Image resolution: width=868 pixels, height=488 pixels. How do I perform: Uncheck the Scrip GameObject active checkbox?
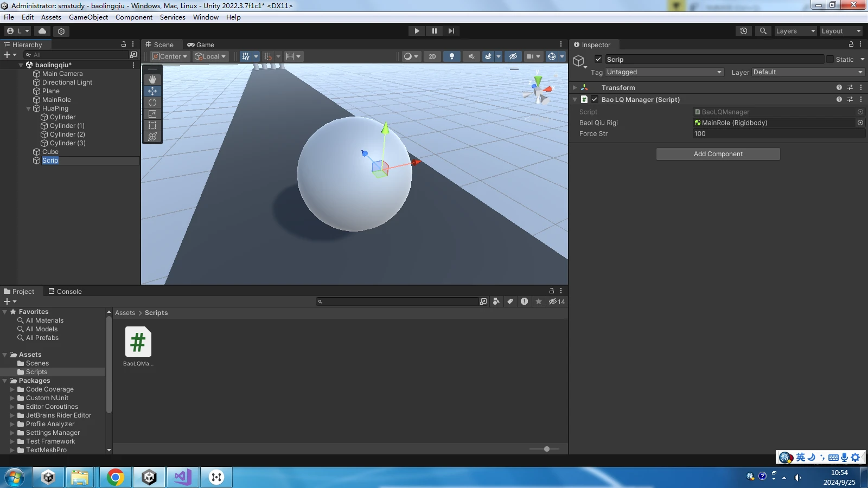click(598, 59)
